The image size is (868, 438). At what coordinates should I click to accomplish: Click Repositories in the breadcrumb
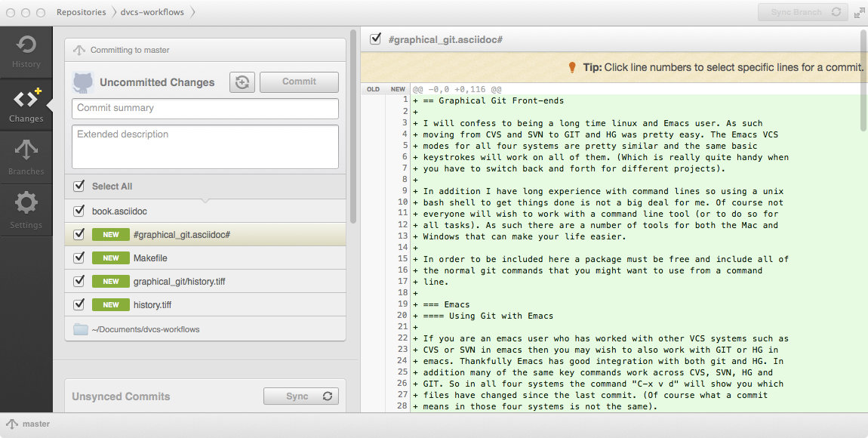[81, 12]
